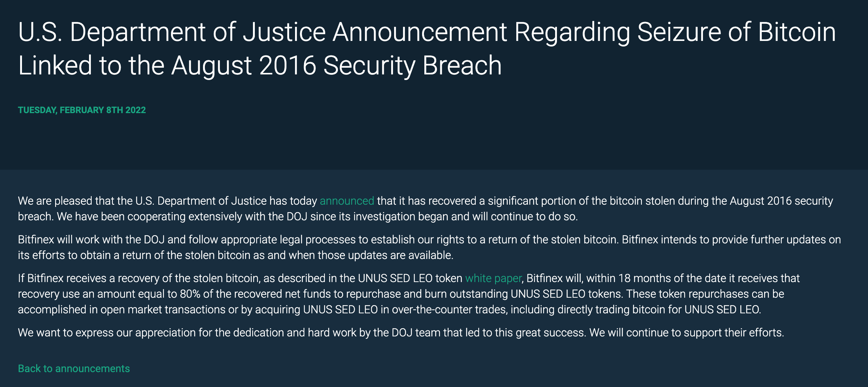Viewport: 868px width, 387px height.
Task: Click the '80%' figure in the text
Action: coord(190,294)
